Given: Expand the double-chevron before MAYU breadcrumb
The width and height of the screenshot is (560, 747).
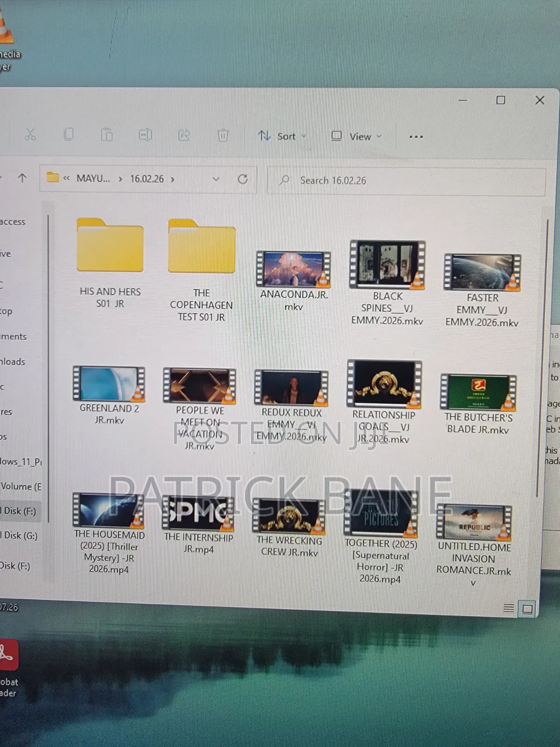Looking at the screenshot, I should tap(66, 178).
